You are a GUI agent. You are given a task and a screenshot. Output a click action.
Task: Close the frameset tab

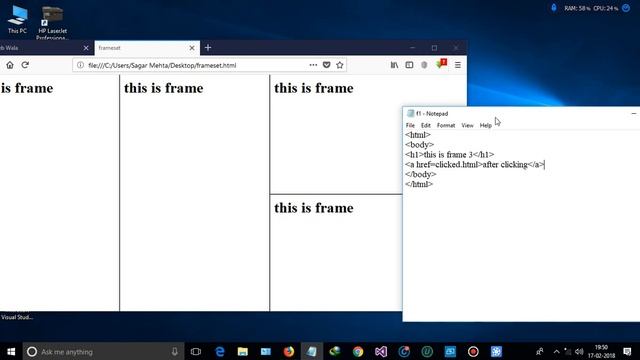tap(192, 48)
